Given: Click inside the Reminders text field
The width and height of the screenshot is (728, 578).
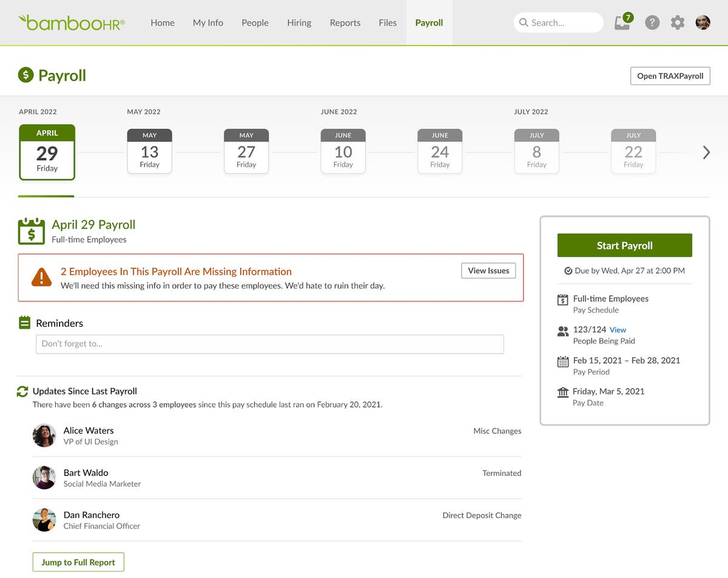Looking at the screenshot, I should pyautogui.click(x=269, y=344).
